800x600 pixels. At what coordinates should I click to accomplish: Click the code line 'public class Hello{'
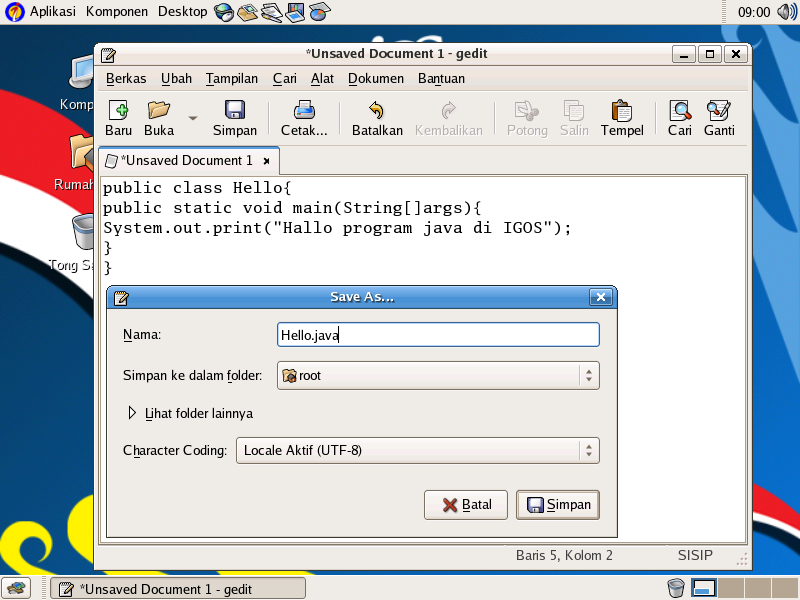pyautogui.click(x=197, y=188)
